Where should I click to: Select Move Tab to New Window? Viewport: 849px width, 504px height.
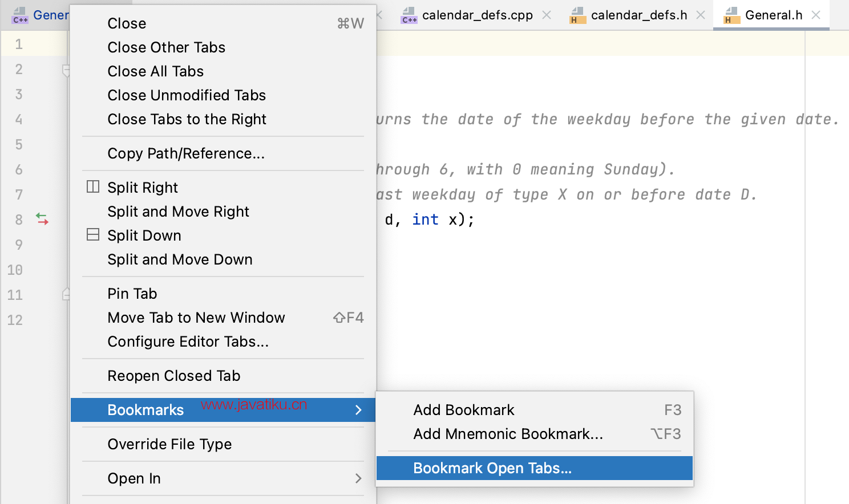(x=223, y=318)
